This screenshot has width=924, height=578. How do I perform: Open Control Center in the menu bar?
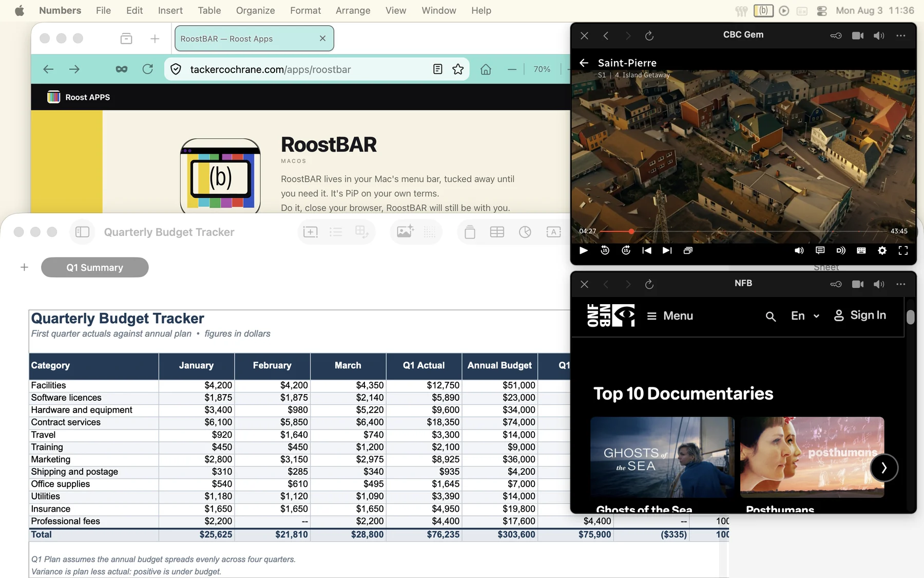tap(822, 11)
